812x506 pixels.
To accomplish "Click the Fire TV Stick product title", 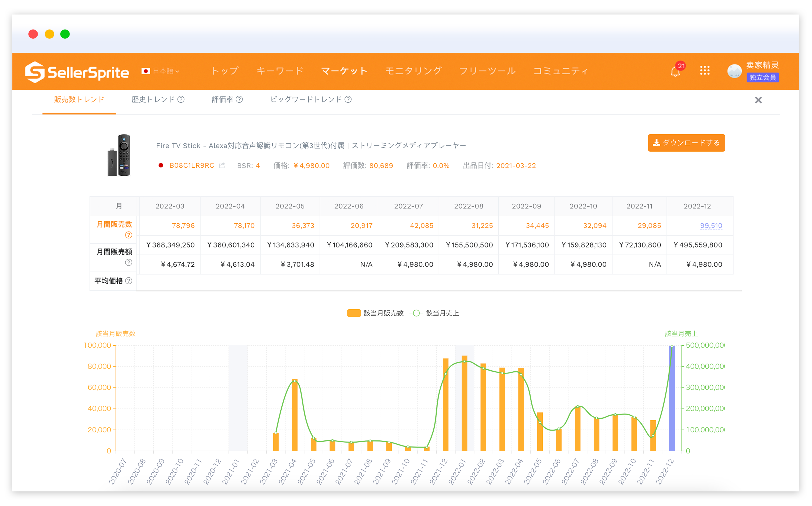I will (x=311, y=146).
